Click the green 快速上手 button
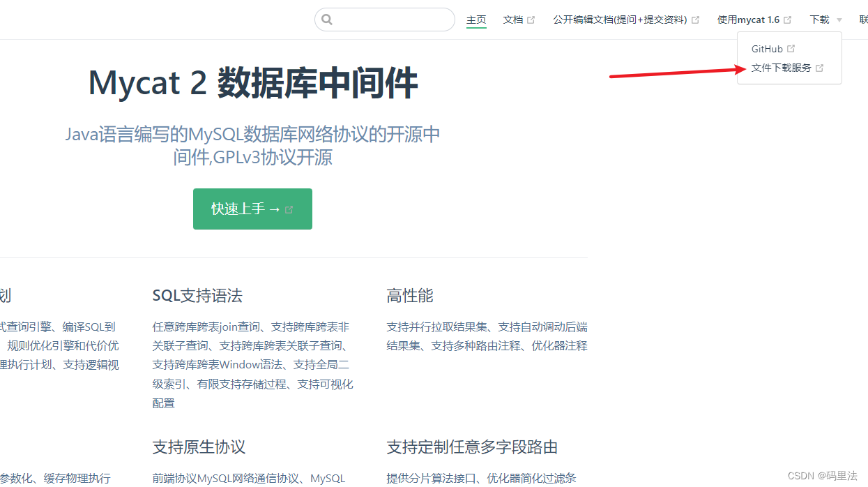The width and height of the screenshot is (868, 487). click(x=252, y=209)
